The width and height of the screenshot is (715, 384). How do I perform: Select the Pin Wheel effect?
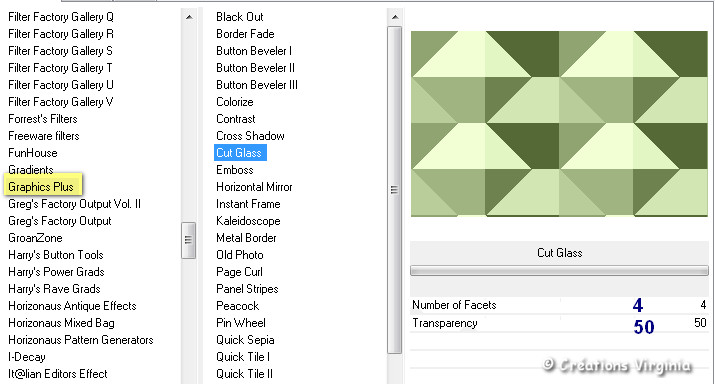click(241, 323)
